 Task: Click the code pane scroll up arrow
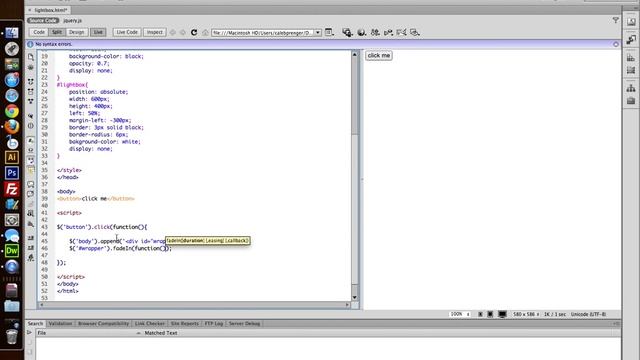354,54
